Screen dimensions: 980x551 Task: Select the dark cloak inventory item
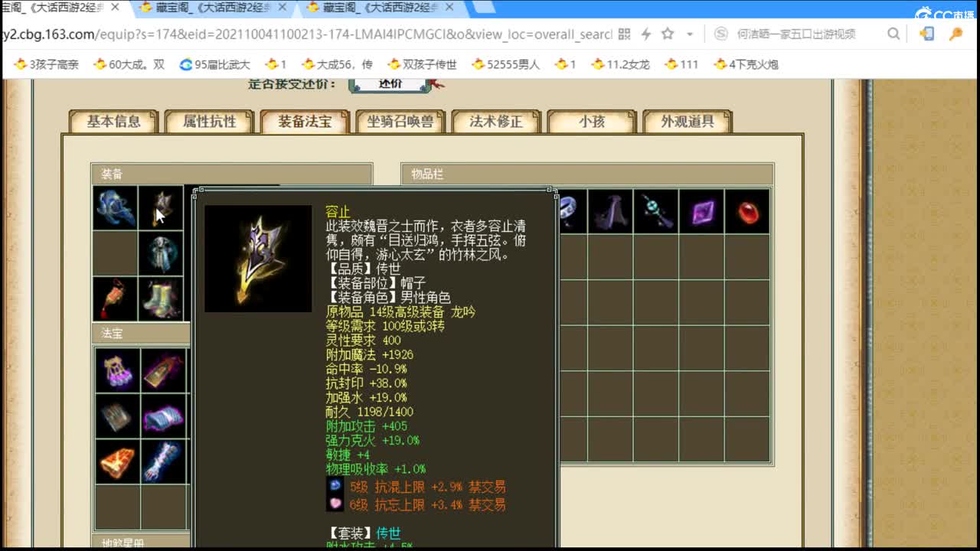tap(610, 210)
